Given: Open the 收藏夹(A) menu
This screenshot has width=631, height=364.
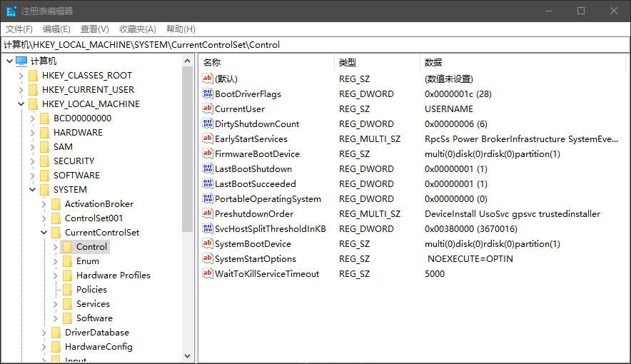Looking at the screenshot, I should pyautogui.click(x=137, y=29).
